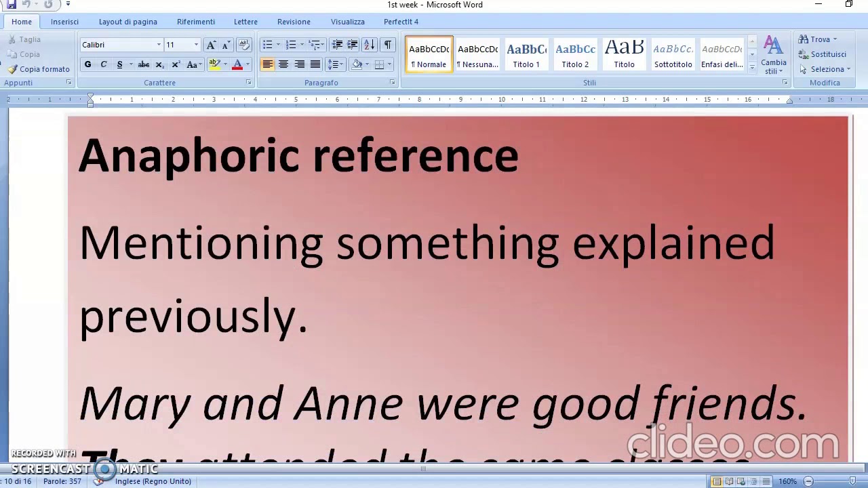Click the decrease indent icon
The height and width of the screenshot is (488, 868).
(337, 45)
